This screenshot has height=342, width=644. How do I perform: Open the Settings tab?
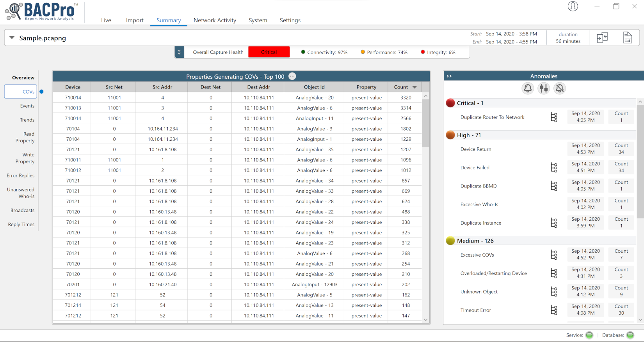[x=290, y=20]
